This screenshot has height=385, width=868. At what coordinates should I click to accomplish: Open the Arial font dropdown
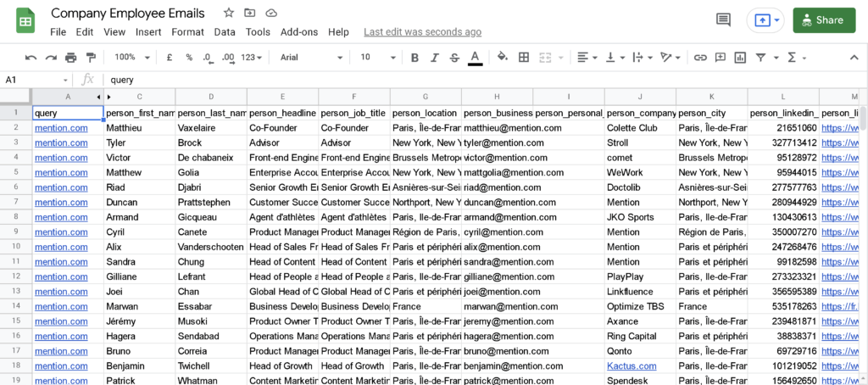(x=312, y=57)
